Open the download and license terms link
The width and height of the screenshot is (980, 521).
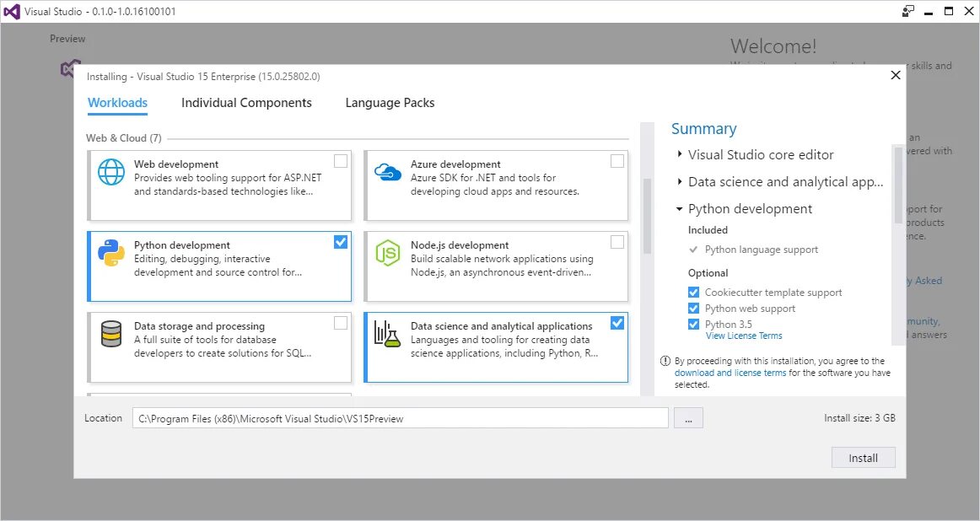coord(730,373)
